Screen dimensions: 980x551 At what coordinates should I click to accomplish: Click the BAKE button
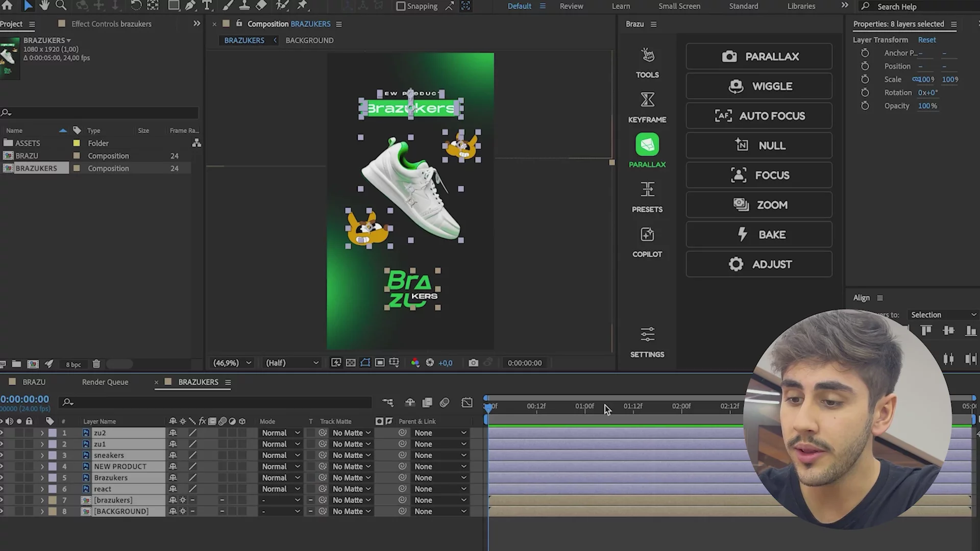(x=759, y=235)
